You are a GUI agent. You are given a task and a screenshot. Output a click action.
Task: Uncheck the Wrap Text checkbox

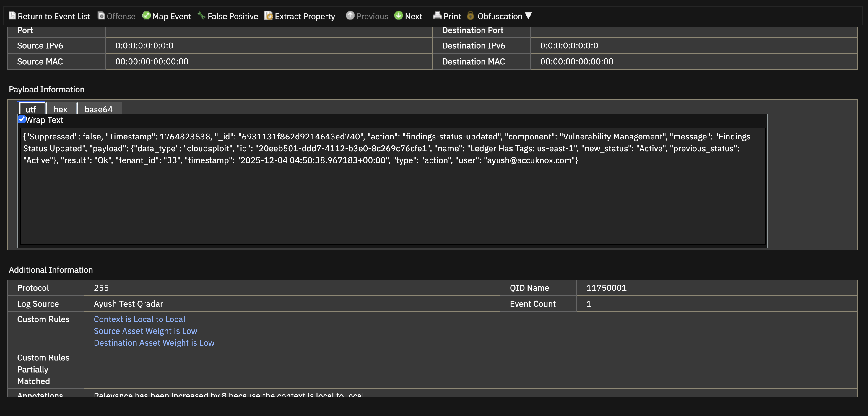pyautogui.click(x=22, y=119)
